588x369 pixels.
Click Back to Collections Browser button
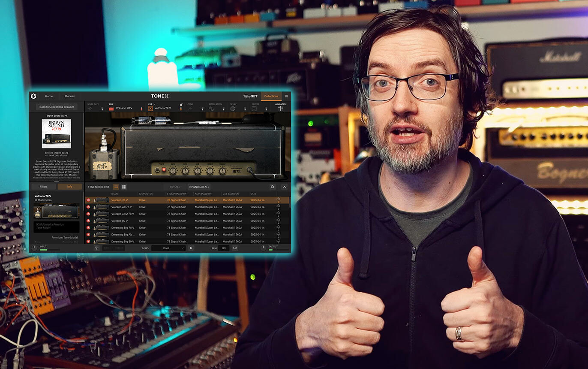coord(57,107)
